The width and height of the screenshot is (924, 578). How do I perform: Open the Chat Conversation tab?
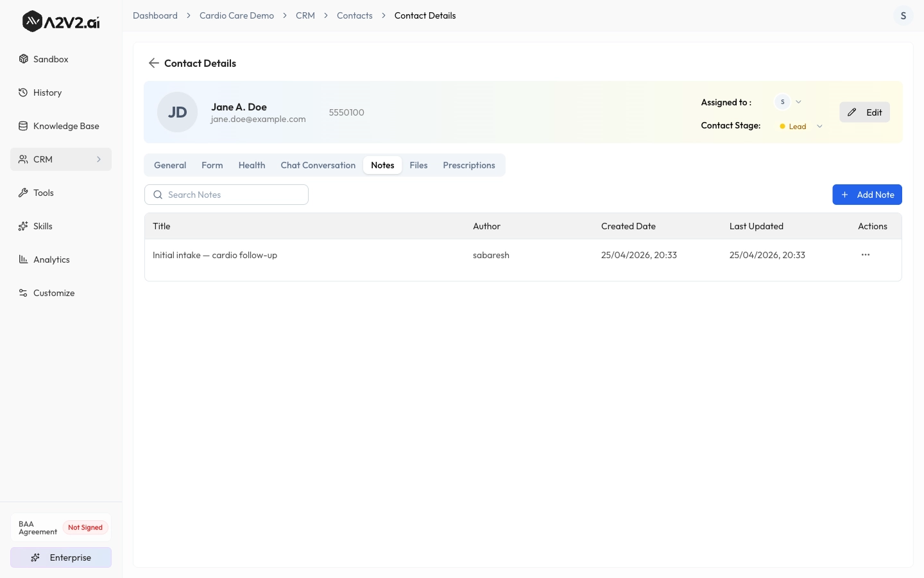tap(318, 165)
